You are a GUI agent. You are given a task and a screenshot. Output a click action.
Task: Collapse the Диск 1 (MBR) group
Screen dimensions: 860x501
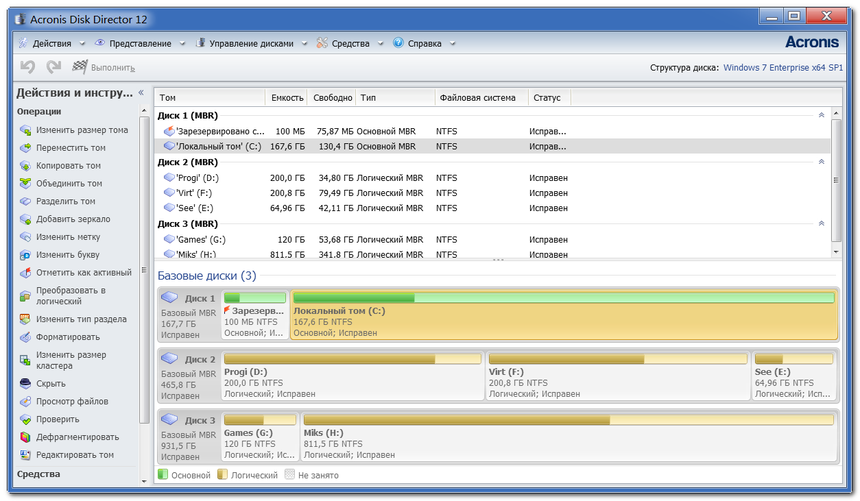point(821,115)
